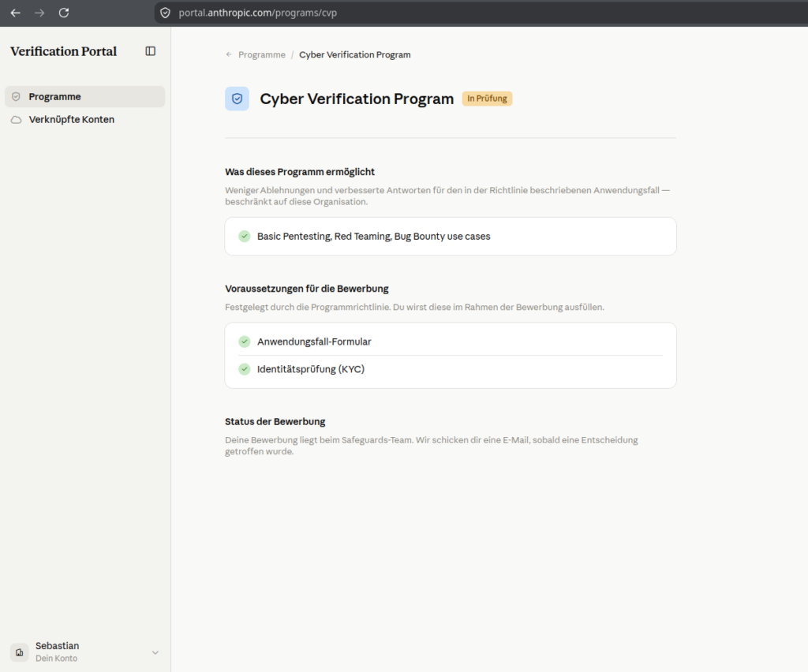Go back with the browser back arrow
Screen dimensions: 808x672
[16, 13]
